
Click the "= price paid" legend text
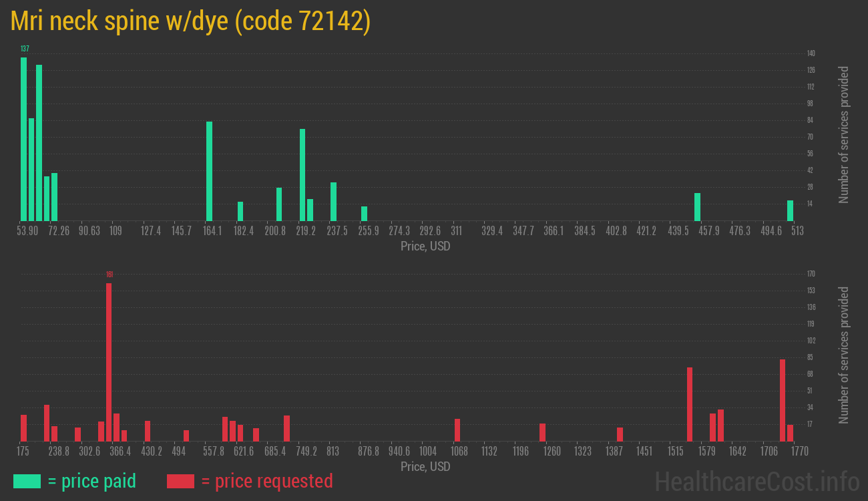92,481
